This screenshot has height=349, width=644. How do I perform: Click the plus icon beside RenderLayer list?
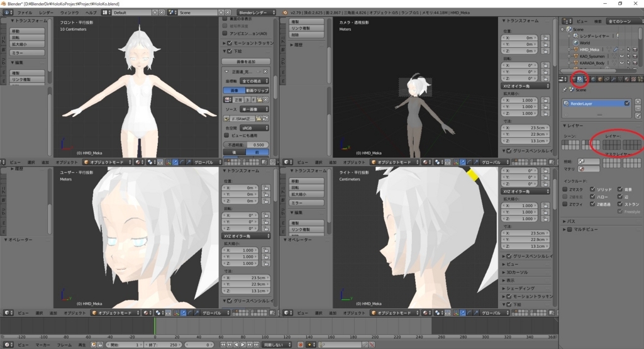coord(638,102)
